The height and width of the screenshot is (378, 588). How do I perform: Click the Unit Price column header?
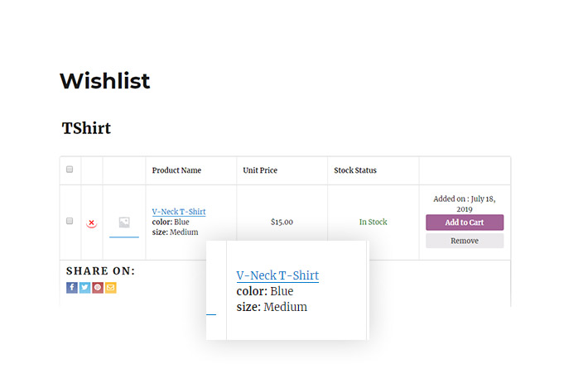click(x=260, y=170)
